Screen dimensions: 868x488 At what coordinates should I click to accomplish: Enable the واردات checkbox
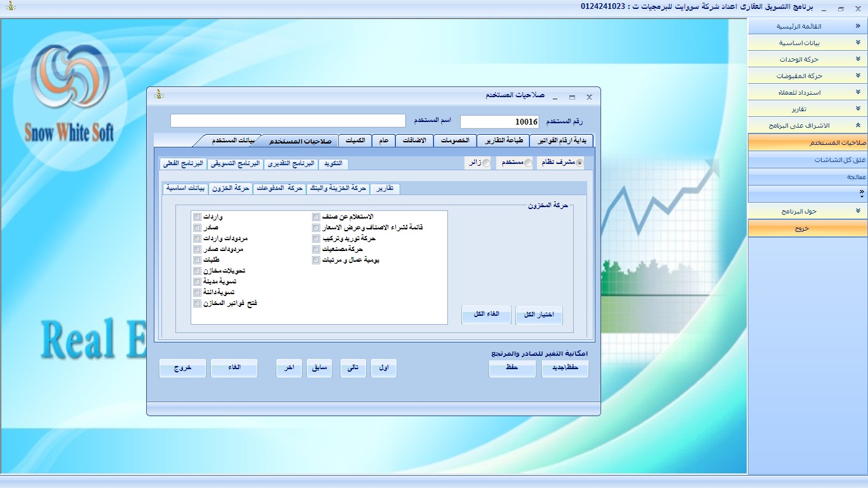(x=198, y=217)
